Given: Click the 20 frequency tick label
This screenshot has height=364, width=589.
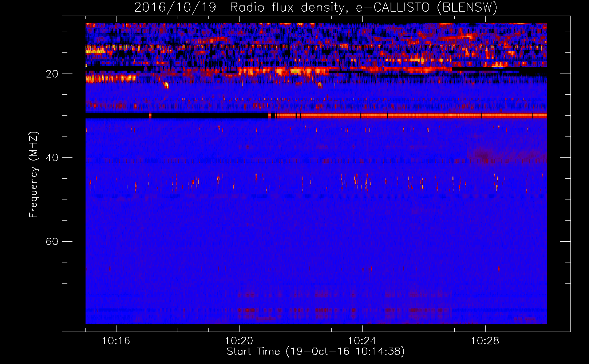Looking at the screenshot, I should click(x=52, y=74).
